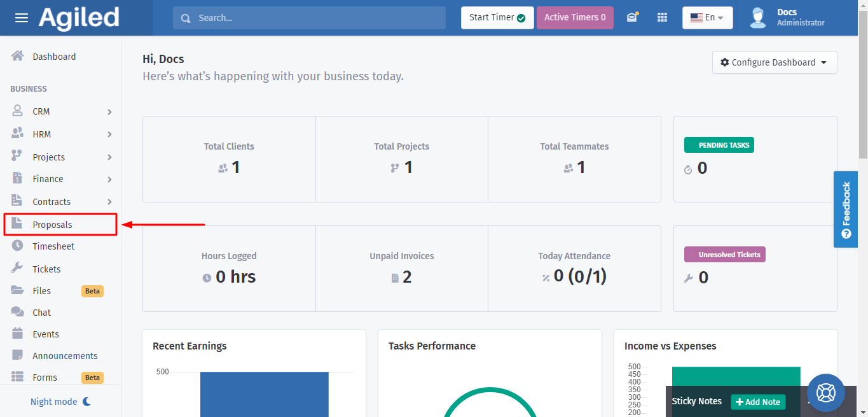The height and width of the screenshot is (417, 868).
Task: Click the Hours Logged card
Action: [229, 269]
